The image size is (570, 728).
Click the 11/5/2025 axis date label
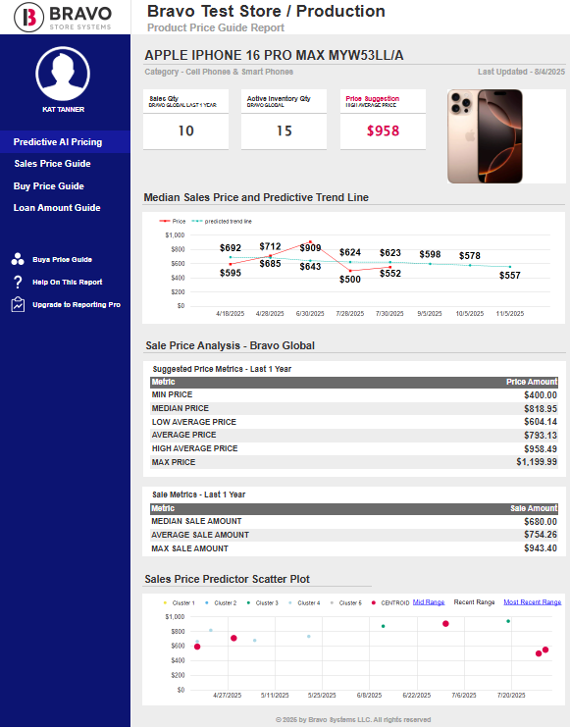pos(509,314)
